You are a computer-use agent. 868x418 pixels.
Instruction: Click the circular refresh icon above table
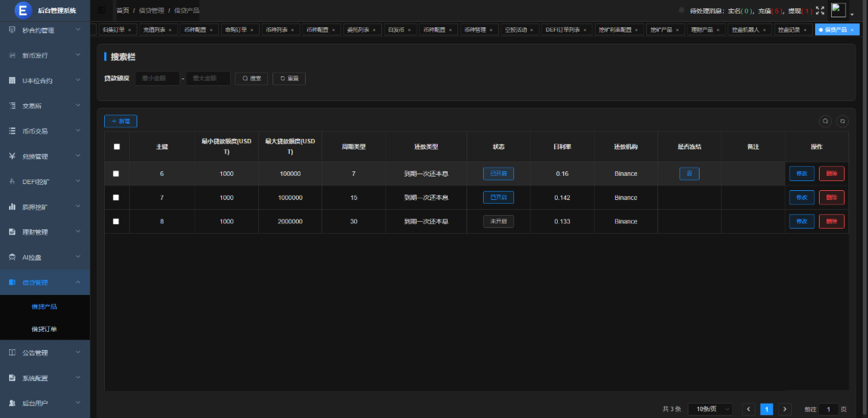click(842, 121)
